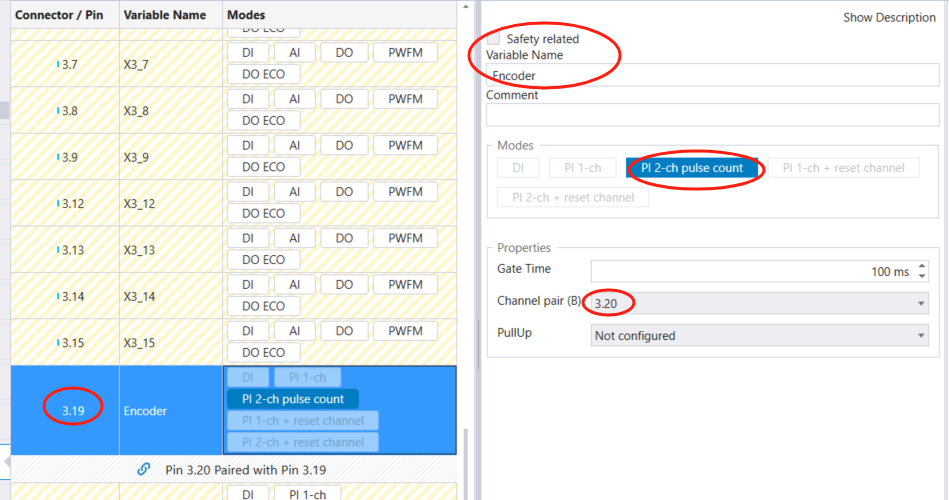Click the pin marker icon next to 3.7
The width and height of the screenshot is (949, 500).
[x=57, y=64]
